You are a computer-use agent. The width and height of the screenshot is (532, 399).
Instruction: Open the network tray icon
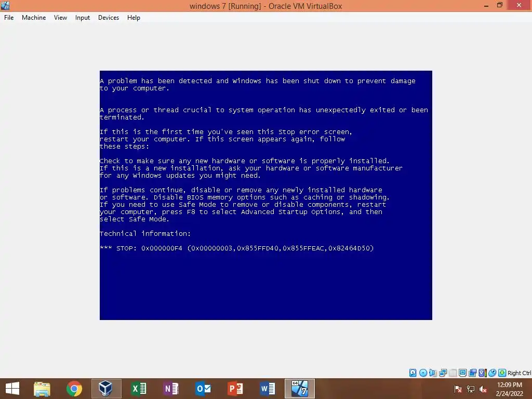(471, 389)
